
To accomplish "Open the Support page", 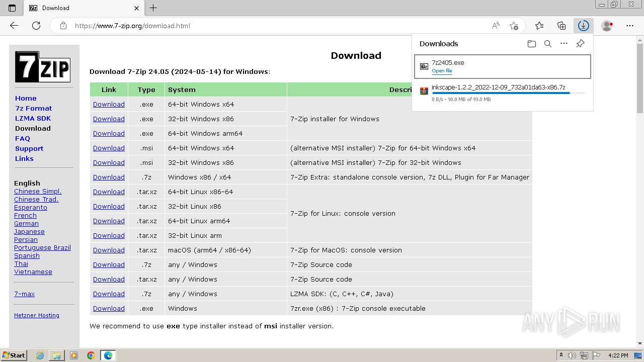I will click(x=29, y=148).
